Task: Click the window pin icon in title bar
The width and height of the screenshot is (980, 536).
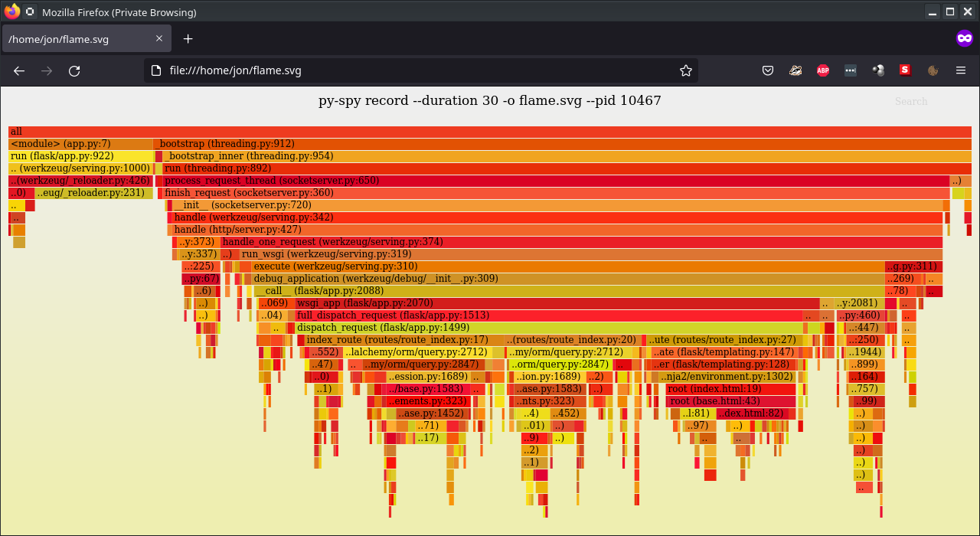Action: [x=30, y=12]
